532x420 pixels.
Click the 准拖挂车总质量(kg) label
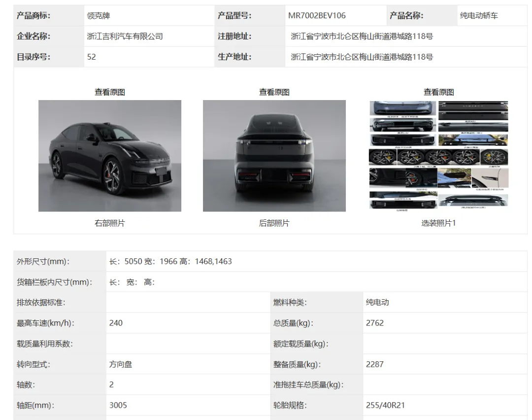coord(308,385)
